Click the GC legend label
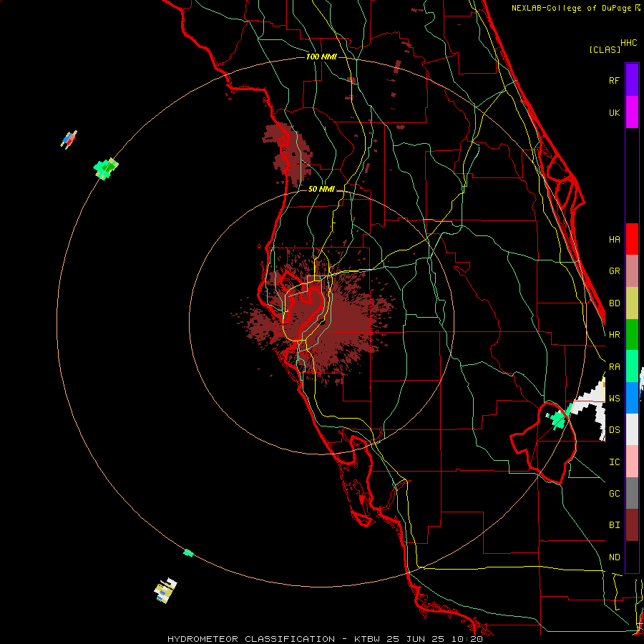Screen dimensions: 644x644 [614, 494]
